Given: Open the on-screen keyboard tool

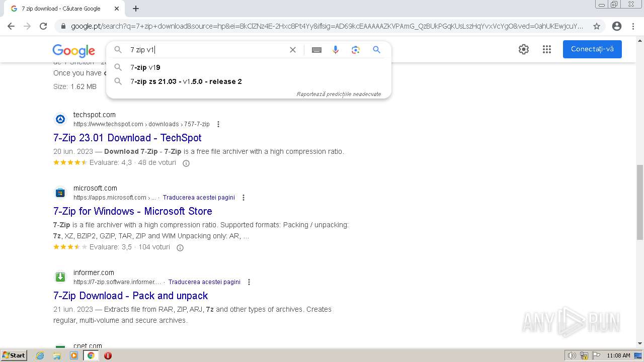Looking at the screenshot, I should point(316,50).
